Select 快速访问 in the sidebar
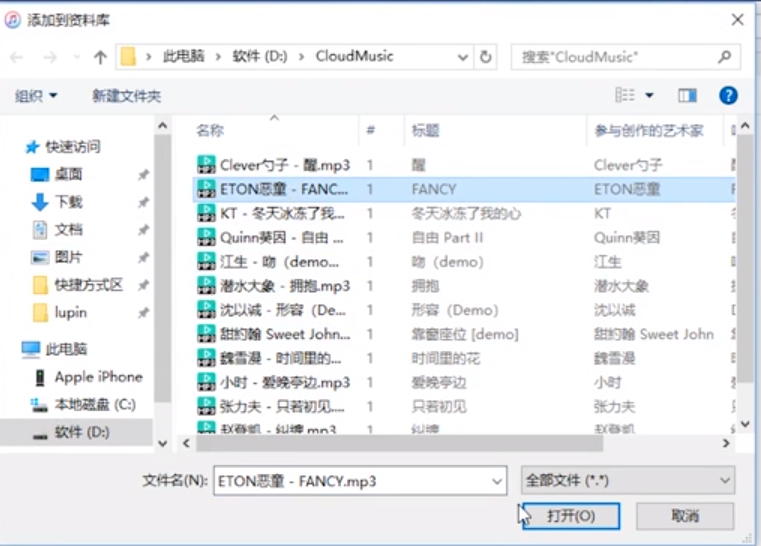761x546 pixels. 73,147
